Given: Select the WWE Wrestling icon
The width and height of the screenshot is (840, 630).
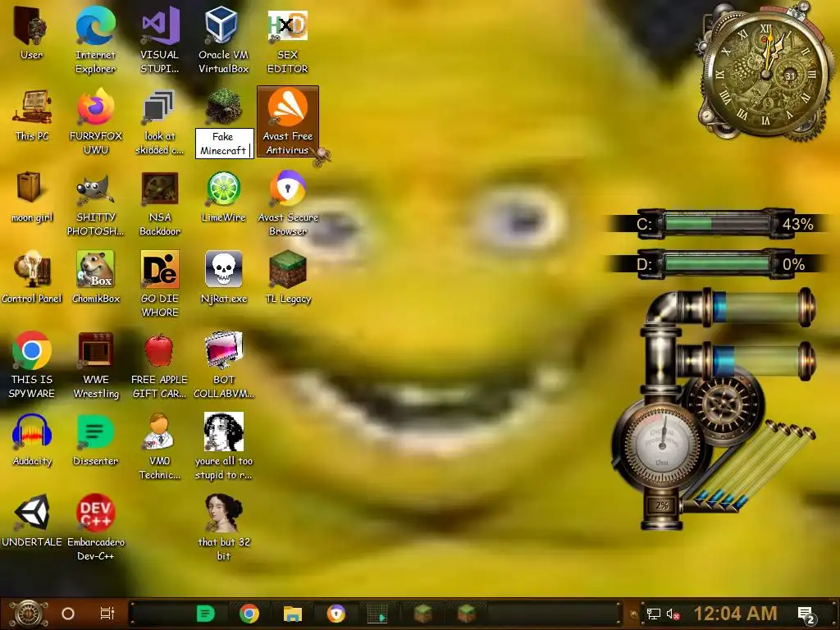Looking at the screenshot, I should click(95, 350).
